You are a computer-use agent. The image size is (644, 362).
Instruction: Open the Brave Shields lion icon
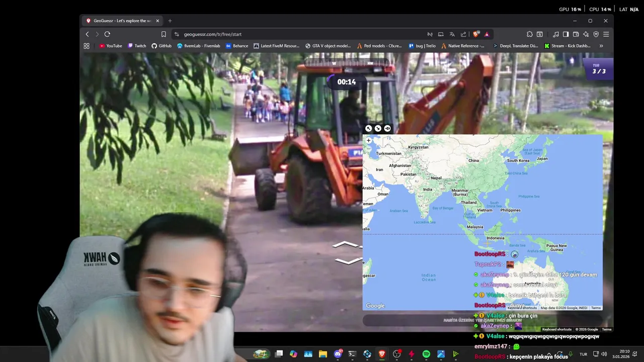pyautogui.click(x=476, y=34)
